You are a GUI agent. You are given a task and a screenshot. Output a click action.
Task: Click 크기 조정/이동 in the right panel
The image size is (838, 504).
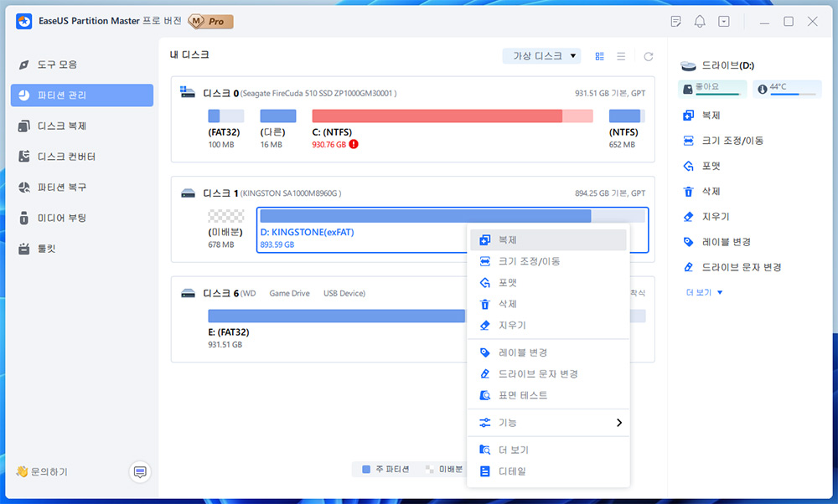pos(723,141)
